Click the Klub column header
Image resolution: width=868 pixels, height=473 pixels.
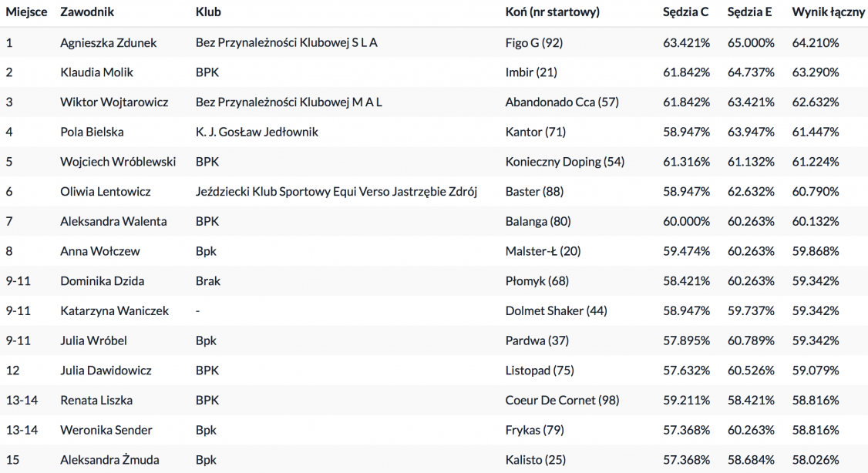208,12
